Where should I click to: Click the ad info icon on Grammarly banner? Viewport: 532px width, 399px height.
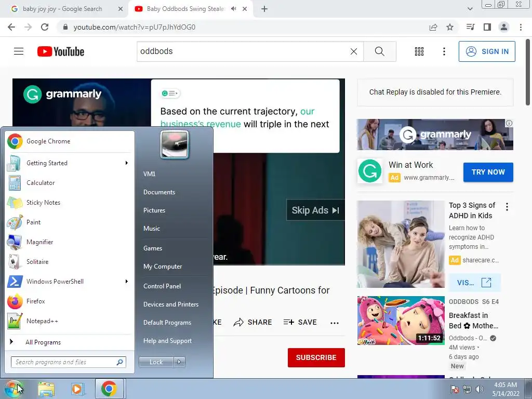[509, 123]
